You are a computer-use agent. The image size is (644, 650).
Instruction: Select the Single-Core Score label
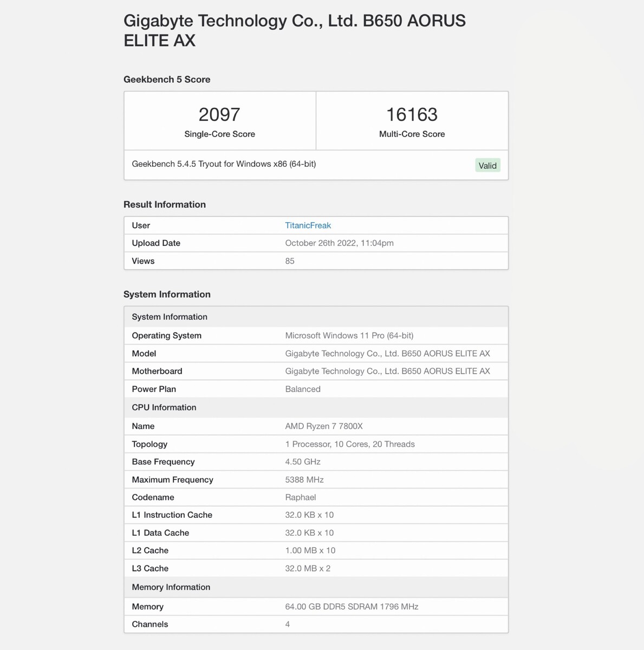pyautogui.click(x=219, y=134)
